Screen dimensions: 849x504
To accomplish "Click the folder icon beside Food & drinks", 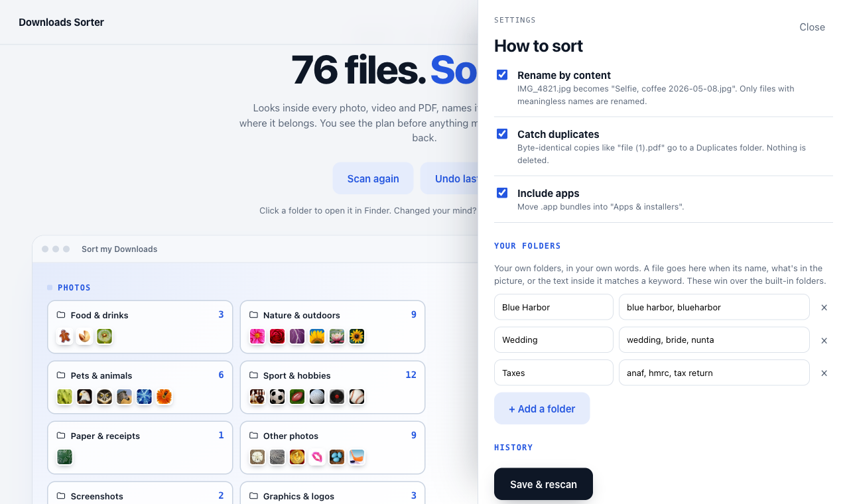I will 61,315.
